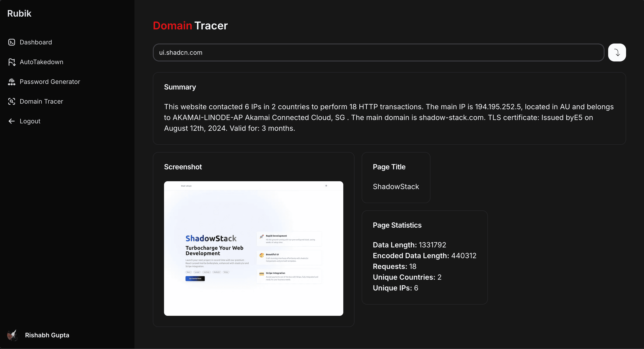Image resolution: width=644 pixels, height=349 pixels.
Task: Open the Dashboard menu item
Action: pyautogui.click(x=36, y=42)
